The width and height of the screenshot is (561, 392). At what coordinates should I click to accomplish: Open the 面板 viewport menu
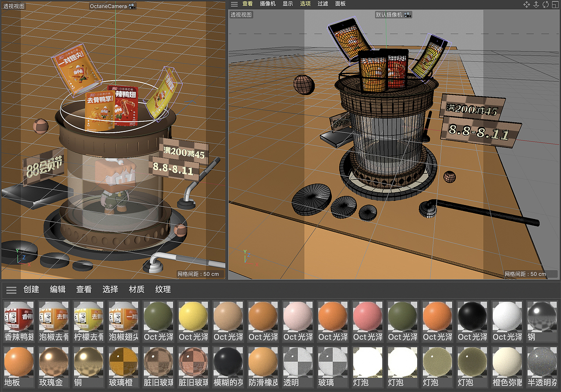(x=341, y=4)
